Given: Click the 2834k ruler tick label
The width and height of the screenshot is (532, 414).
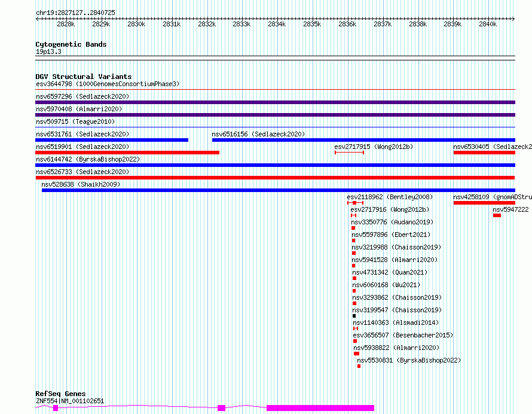Looking at the screenshot, I should point(277,24).
